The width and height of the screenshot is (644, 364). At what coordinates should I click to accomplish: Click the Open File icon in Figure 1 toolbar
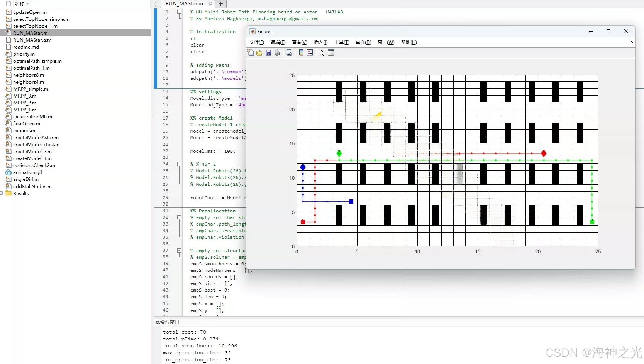click(259, 52)
